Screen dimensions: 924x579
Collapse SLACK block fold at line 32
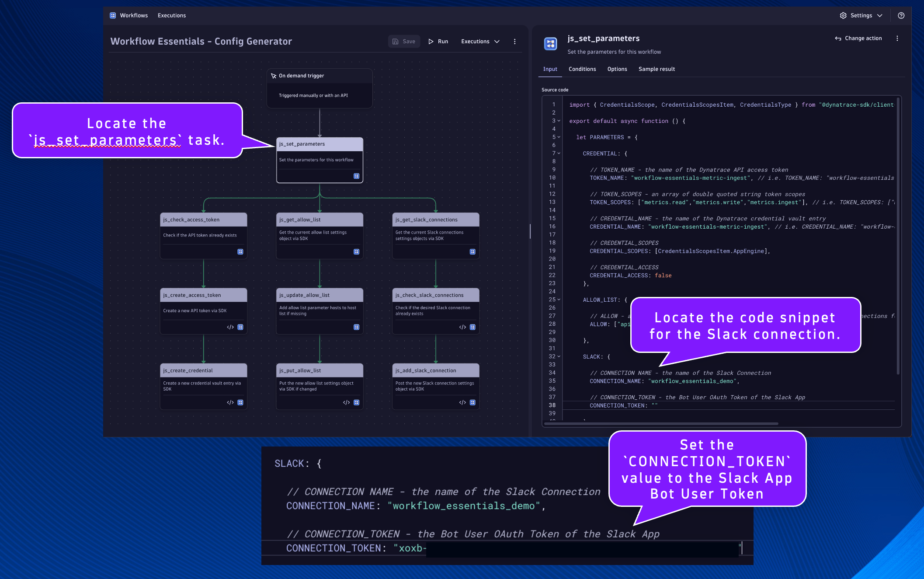559,356
